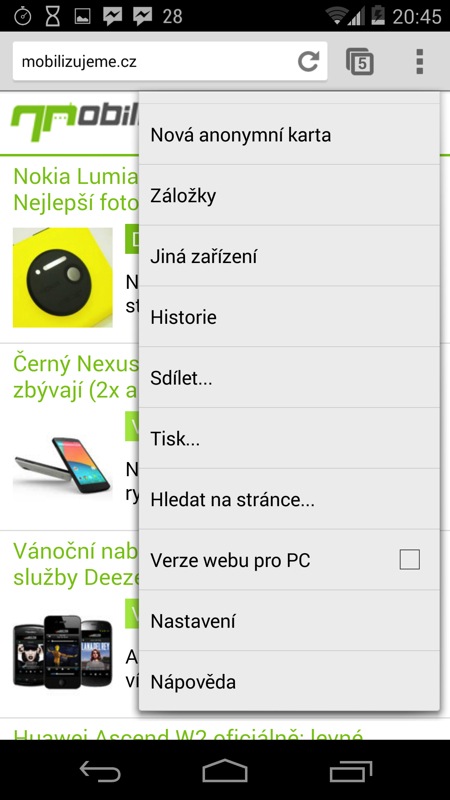
Task: Enable the Verze webu pro PC checkbox
Action: [x=410, y=560]
